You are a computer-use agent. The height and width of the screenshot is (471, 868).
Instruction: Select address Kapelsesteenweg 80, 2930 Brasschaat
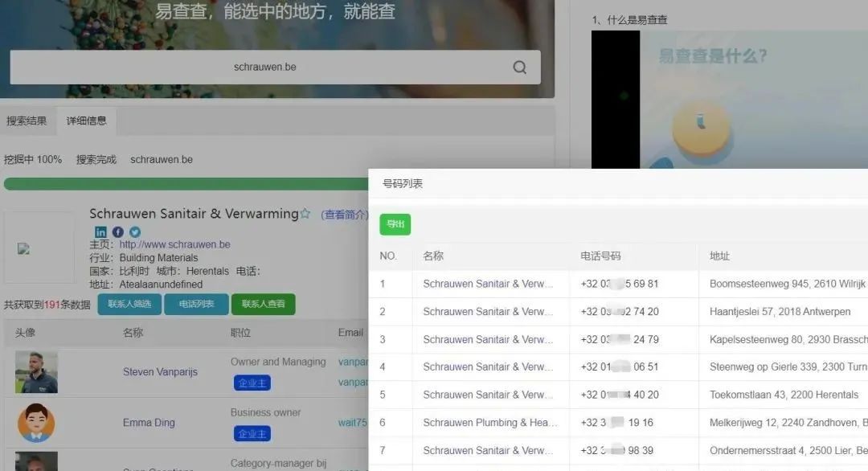(x=788, y=339)
